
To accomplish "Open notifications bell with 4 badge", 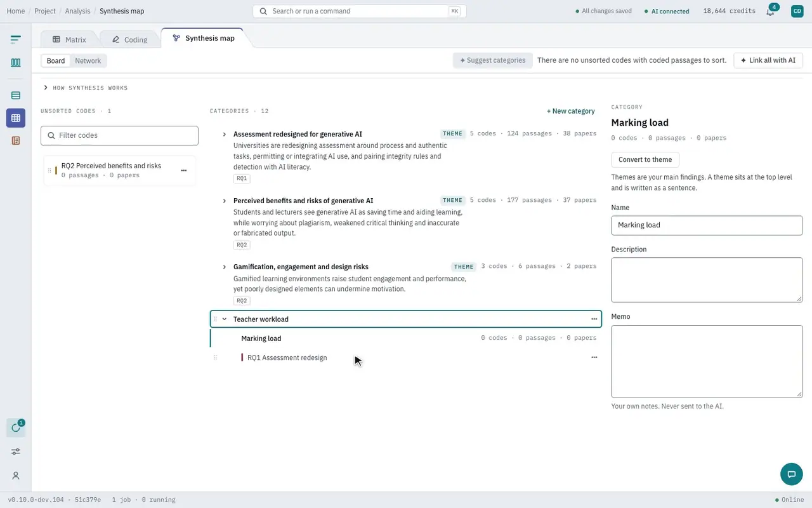I will click(771, 11).
